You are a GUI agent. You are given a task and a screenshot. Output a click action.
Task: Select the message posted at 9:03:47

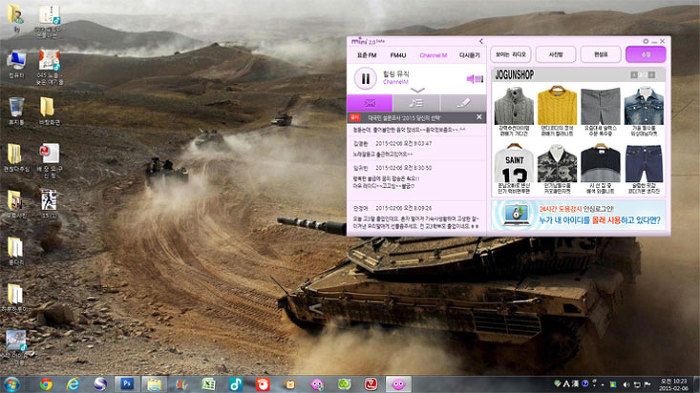[416, 149]
